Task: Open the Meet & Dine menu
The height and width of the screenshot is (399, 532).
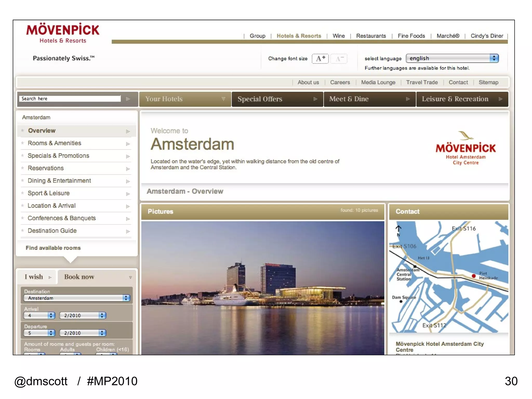Action: coord(370,99)
